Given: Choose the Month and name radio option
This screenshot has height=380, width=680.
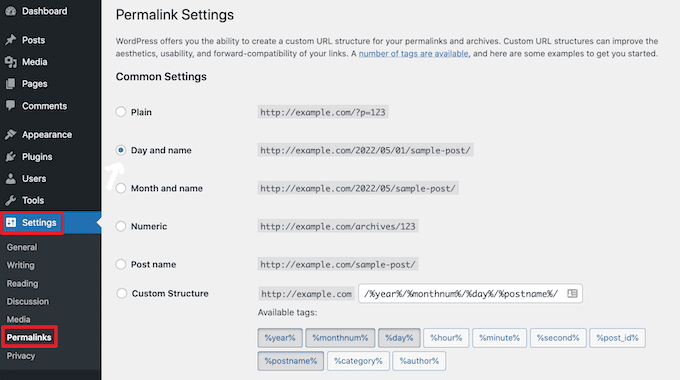Looking at the screenshot, I should pyautogui.click(x=121, y=188).
